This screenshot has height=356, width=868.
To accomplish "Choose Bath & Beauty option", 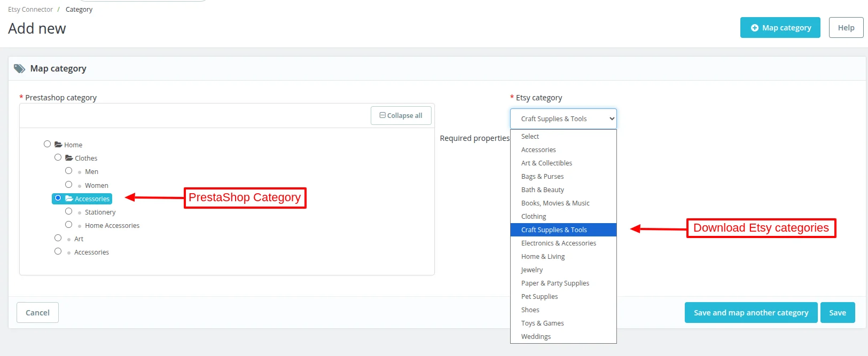I will pyautogui.click(x=564, y=190).
